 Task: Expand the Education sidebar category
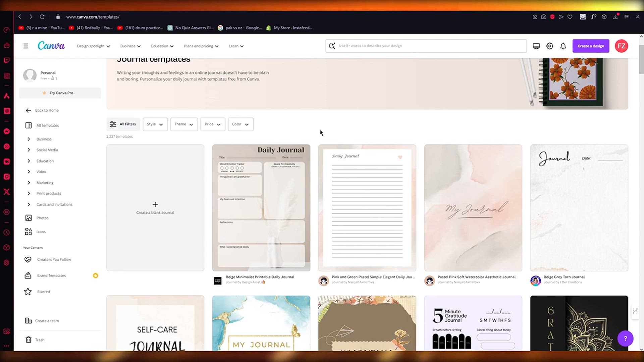29,161
